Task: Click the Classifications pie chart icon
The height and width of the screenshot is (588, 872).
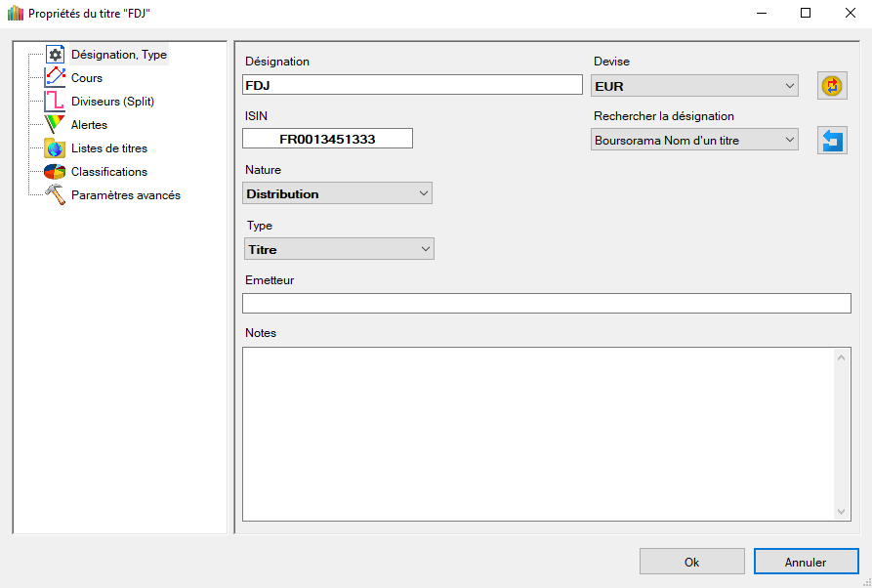Action: click(x=55, y=172)
